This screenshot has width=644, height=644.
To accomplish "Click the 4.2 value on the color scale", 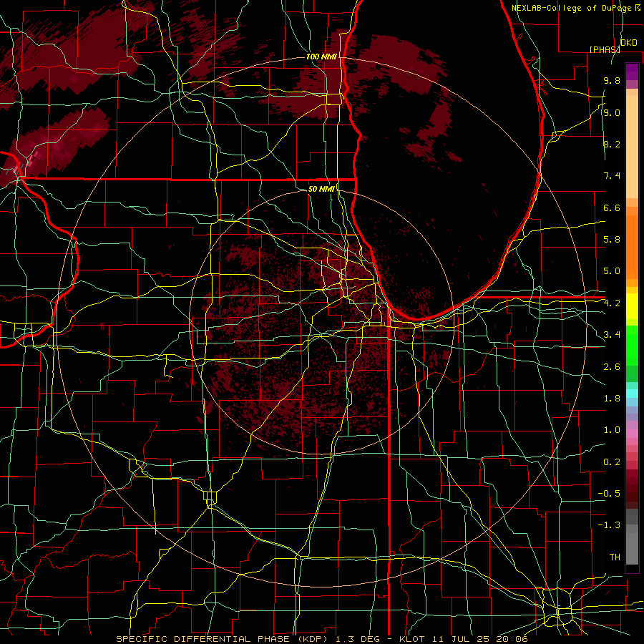I will tap(612, 303).
